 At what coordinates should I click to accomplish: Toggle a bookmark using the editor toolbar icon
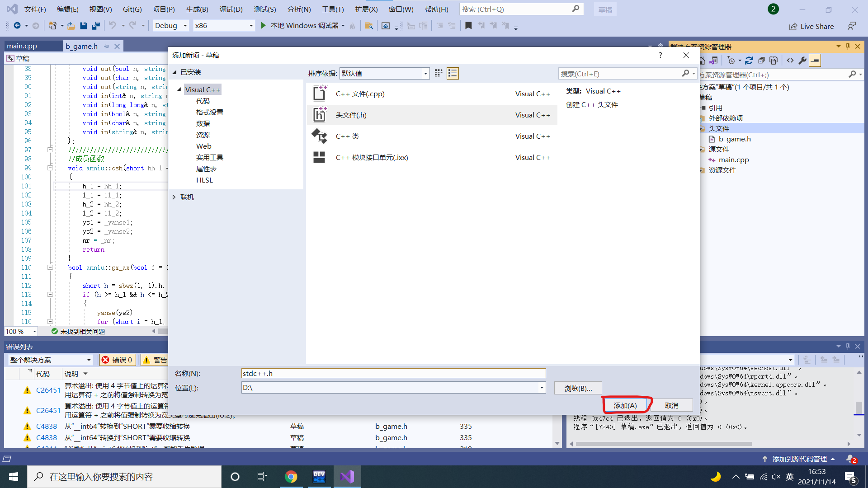click(469, 26)
